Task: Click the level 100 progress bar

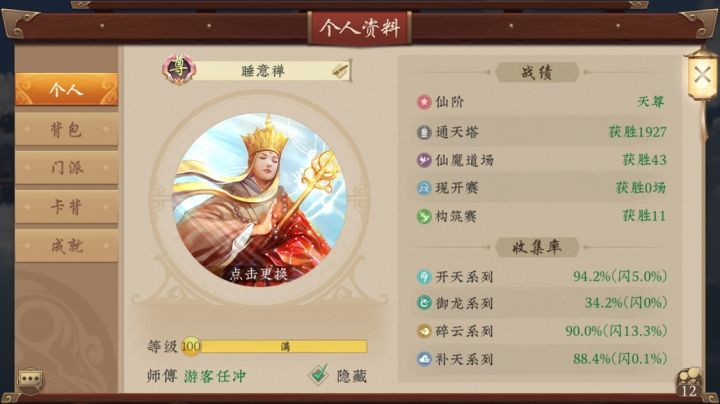Action: click(275, 346)
